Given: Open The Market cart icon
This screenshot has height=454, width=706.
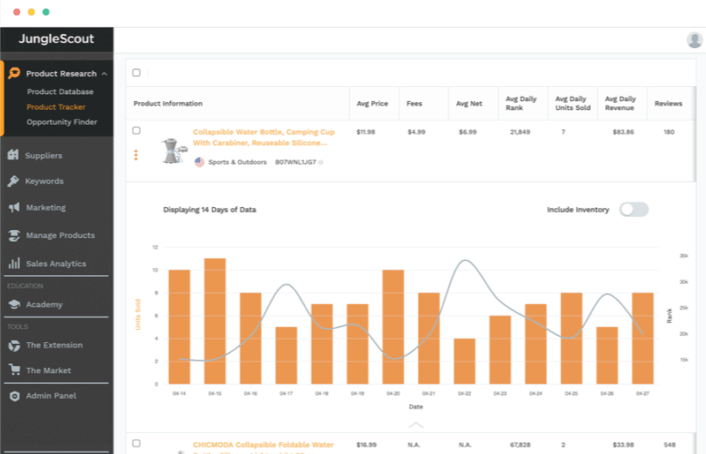Looking at the screenshot, I should [x=14, y=370].
